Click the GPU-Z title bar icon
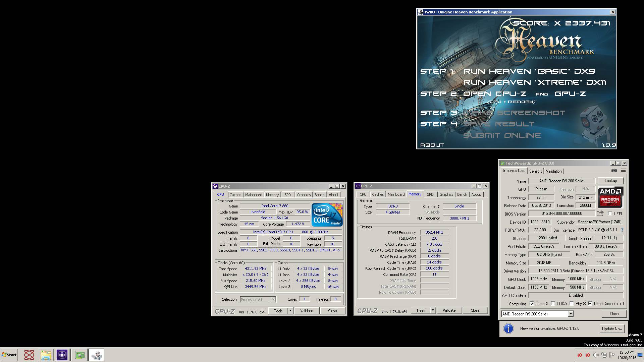 (x=502, y=163)
